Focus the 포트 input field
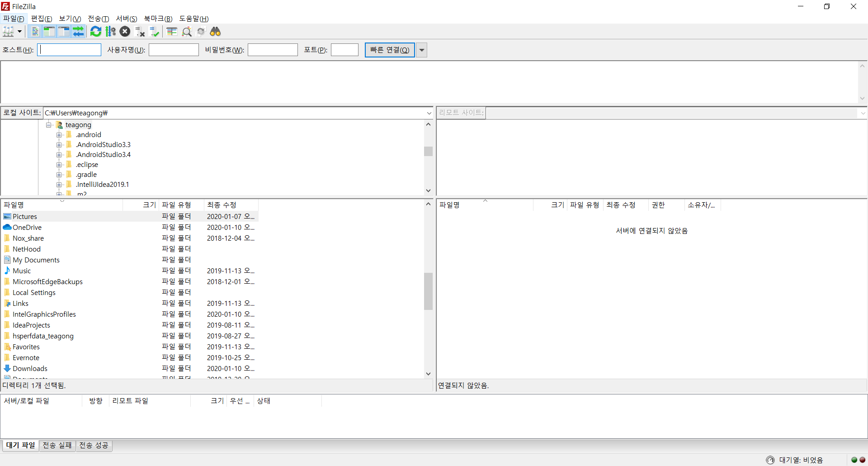Viewport: 868px width, 466px height. pyautogui.click(x=345, y=50)
